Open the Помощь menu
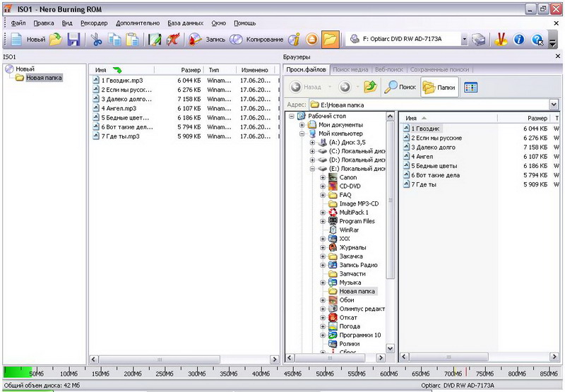Screen dimensions: 565x392 tap(244, 23)
